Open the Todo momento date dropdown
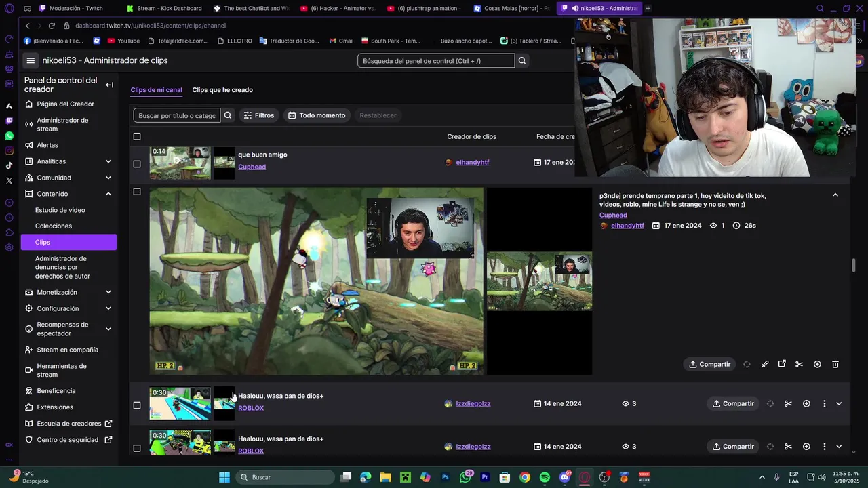868x488 pixels. pos(317,115)
